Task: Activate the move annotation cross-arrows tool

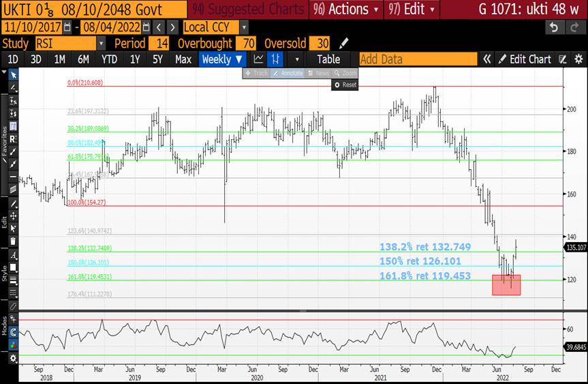Action: tap(13, 216)
